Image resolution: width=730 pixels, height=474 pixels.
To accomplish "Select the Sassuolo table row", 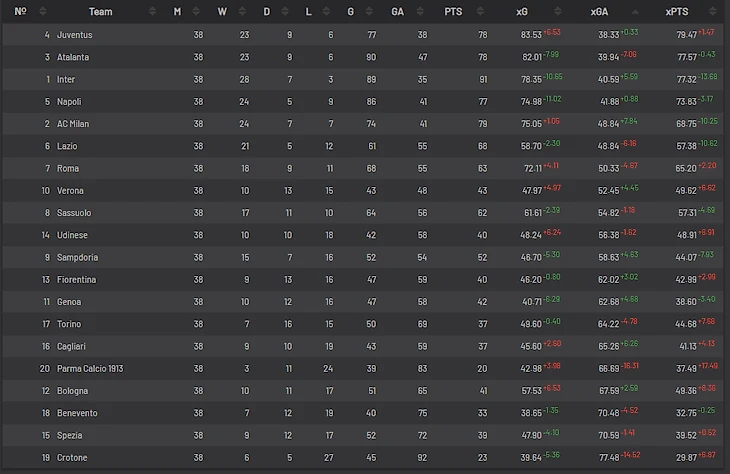I will (x=365, y=213).
